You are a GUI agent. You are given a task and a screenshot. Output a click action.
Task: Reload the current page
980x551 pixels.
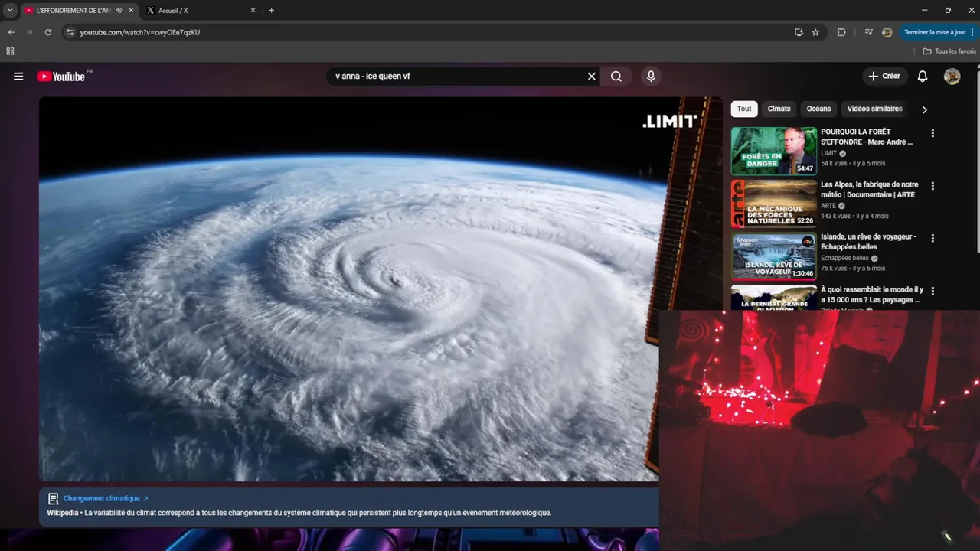tap(48, 32)
